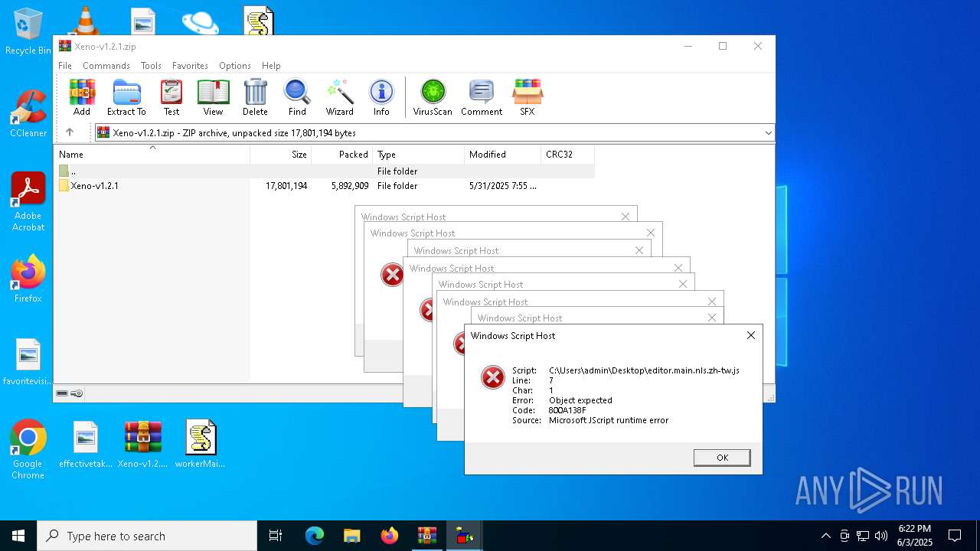
Task: Select the Xeno-v1.2.1 folder row
Action: (324, 186)
